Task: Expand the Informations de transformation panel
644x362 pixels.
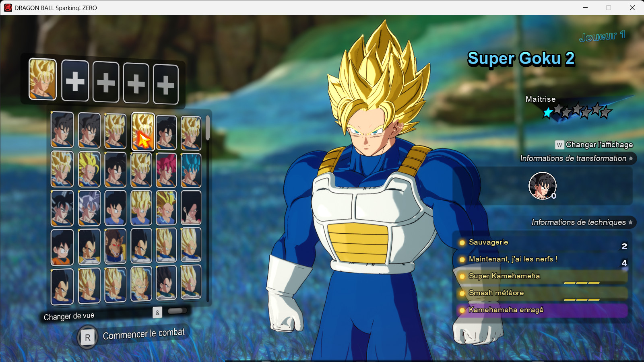Action: click(576, 158)
